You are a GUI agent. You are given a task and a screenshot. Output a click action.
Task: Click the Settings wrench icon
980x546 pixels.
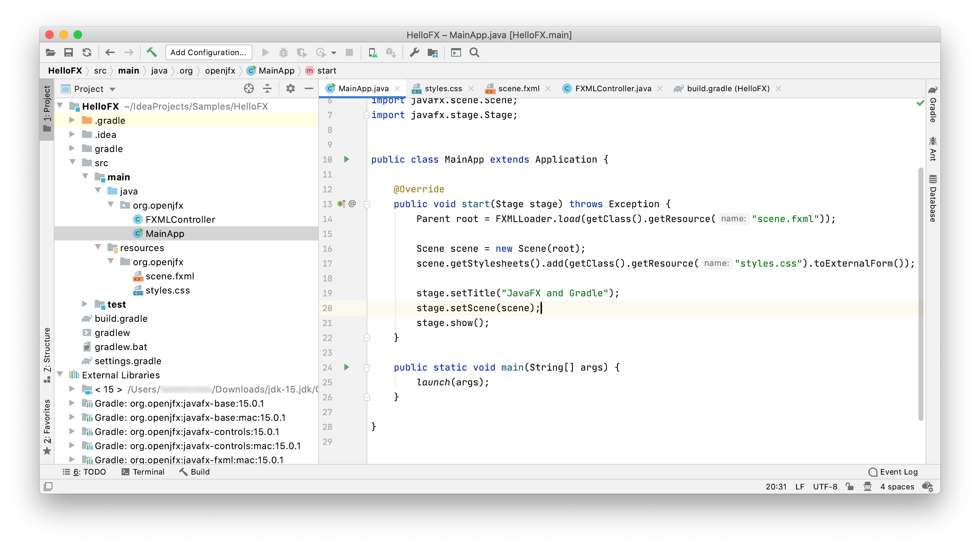(414, 52)
